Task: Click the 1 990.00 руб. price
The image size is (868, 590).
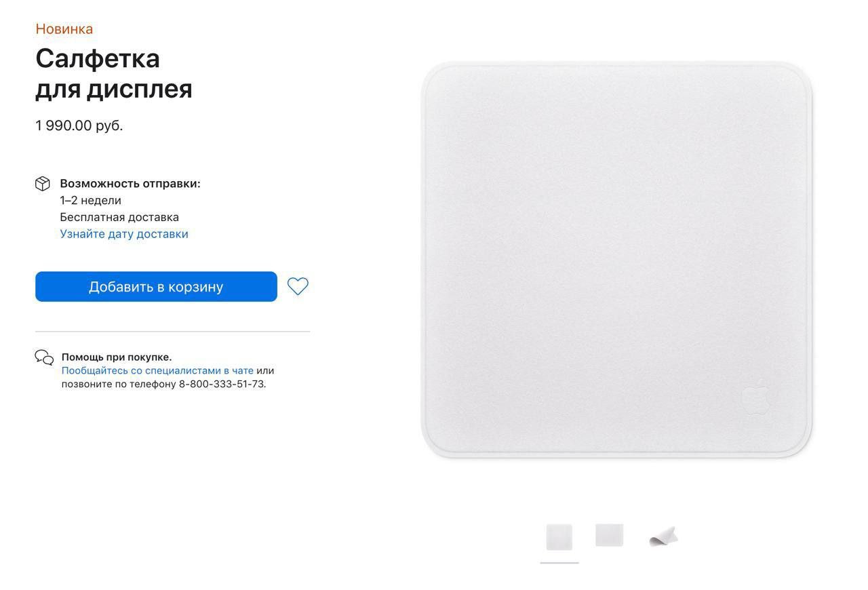Action: [79, 125]
